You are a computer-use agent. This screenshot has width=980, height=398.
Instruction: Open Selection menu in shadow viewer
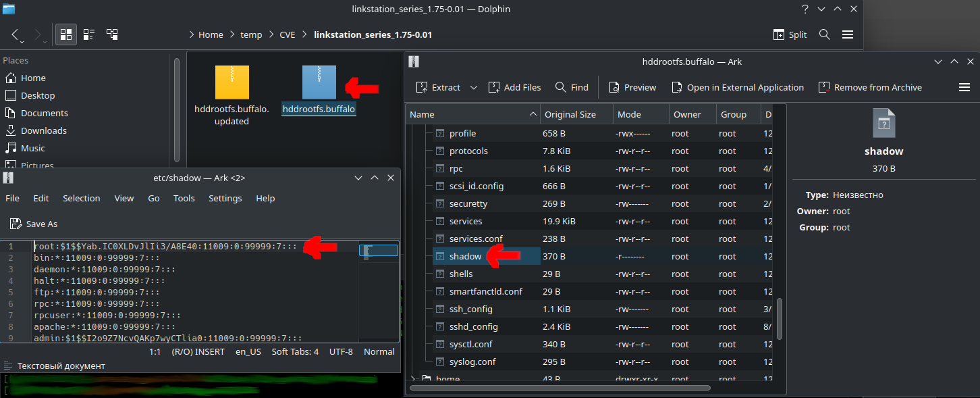point(82,198)
